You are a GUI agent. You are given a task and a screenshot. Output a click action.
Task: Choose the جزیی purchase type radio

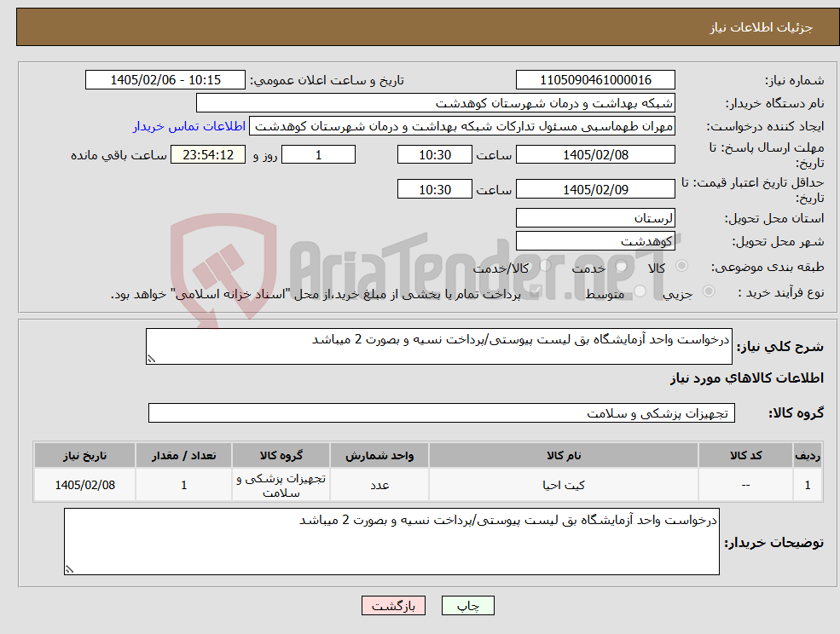click(708, 291)
